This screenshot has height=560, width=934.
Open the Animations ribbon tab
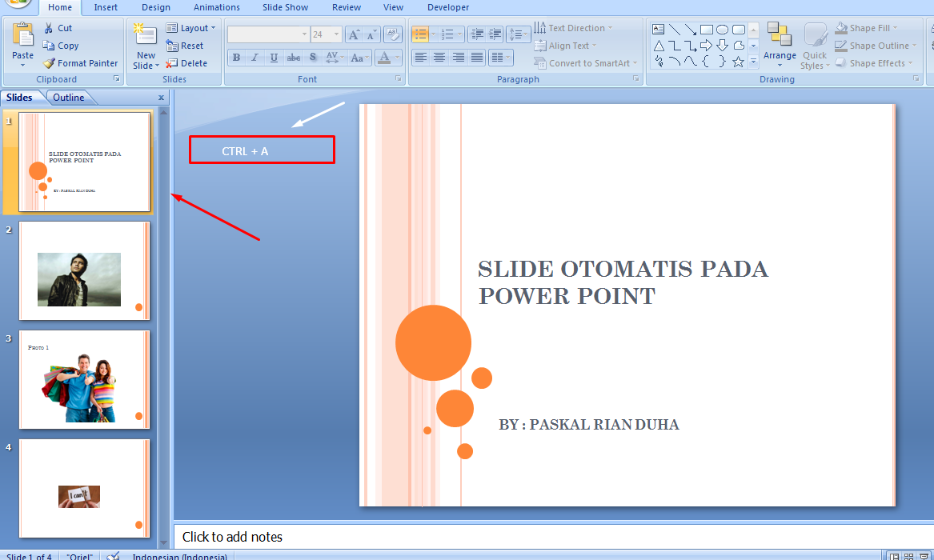click(217, 7)
